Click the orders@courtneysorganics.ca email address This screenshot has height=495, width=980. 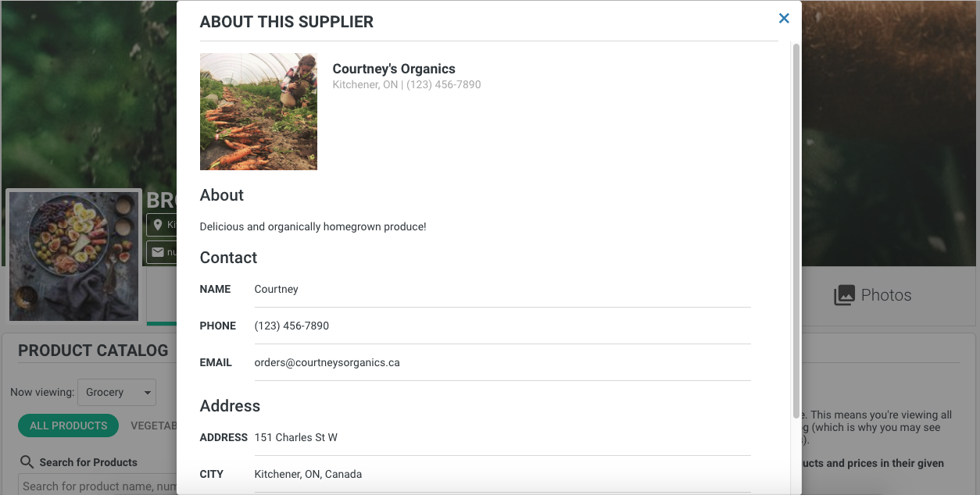tap(327, 362)
